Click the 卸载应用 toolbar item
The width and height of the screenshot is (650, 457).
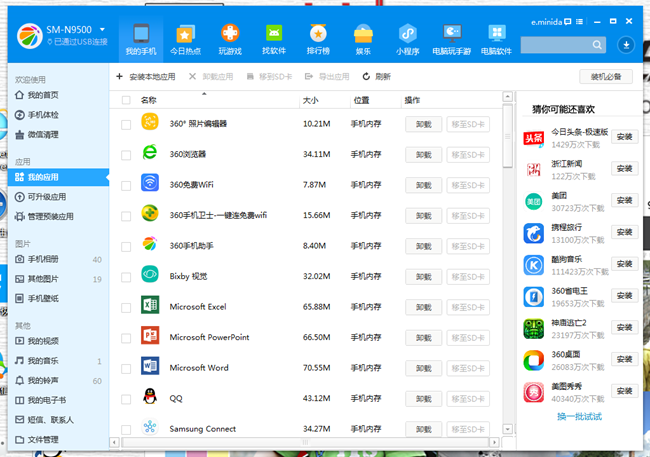click(211, 76)
